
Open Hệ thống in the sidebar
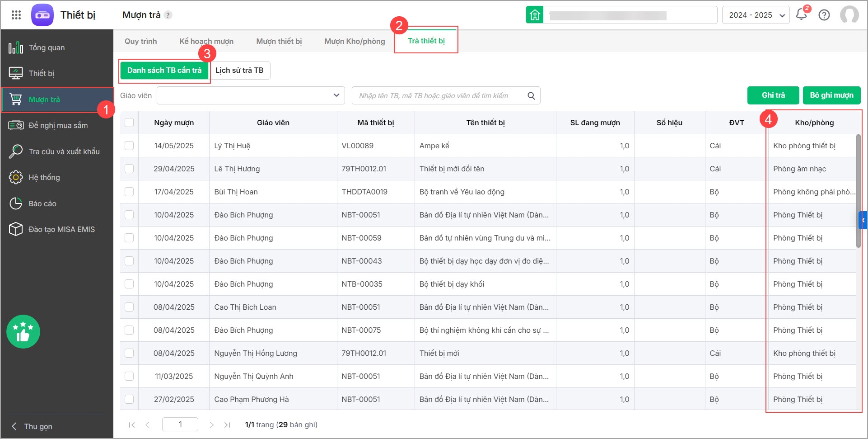(57, 177)
